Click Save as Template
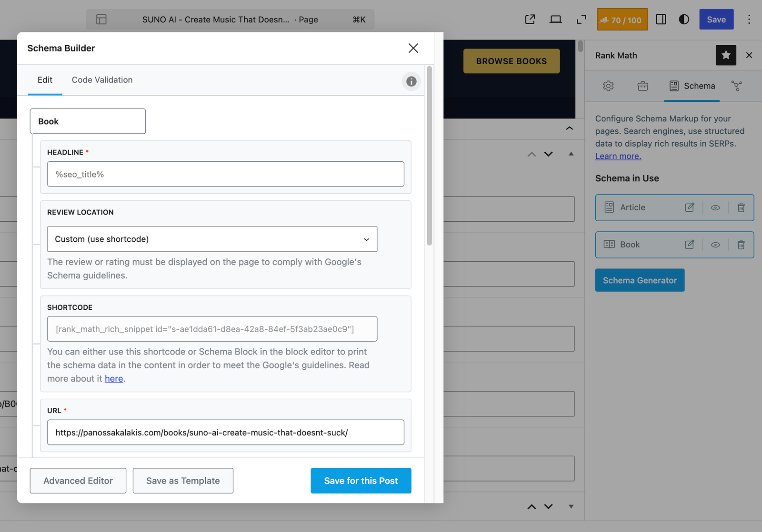762x532 pixels. point(183,481)
